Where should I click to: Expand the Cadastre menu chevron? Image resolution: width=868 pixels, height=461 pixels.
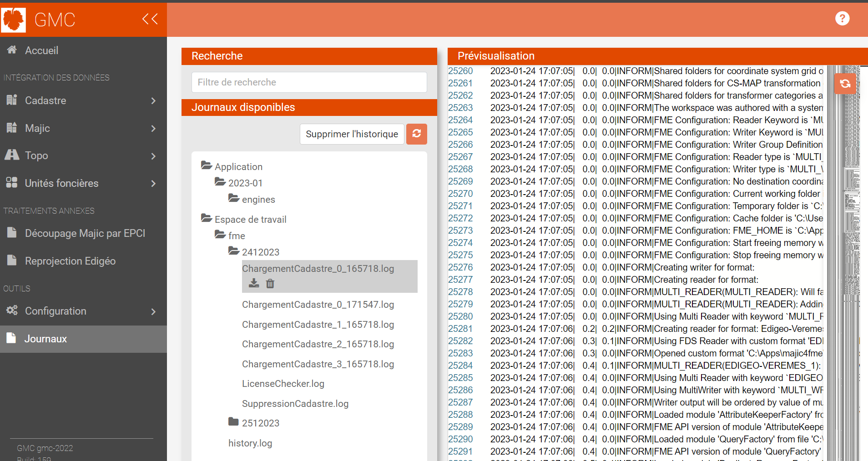(x=153, y=101)
